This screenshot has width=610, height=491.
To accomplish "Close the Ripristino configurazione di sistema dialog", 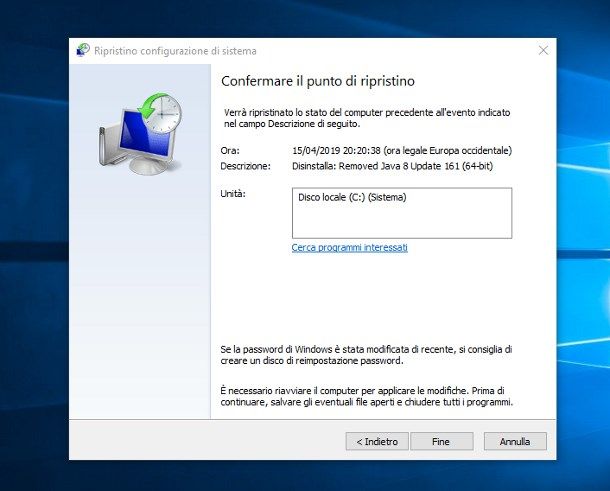I will [543, 51].
